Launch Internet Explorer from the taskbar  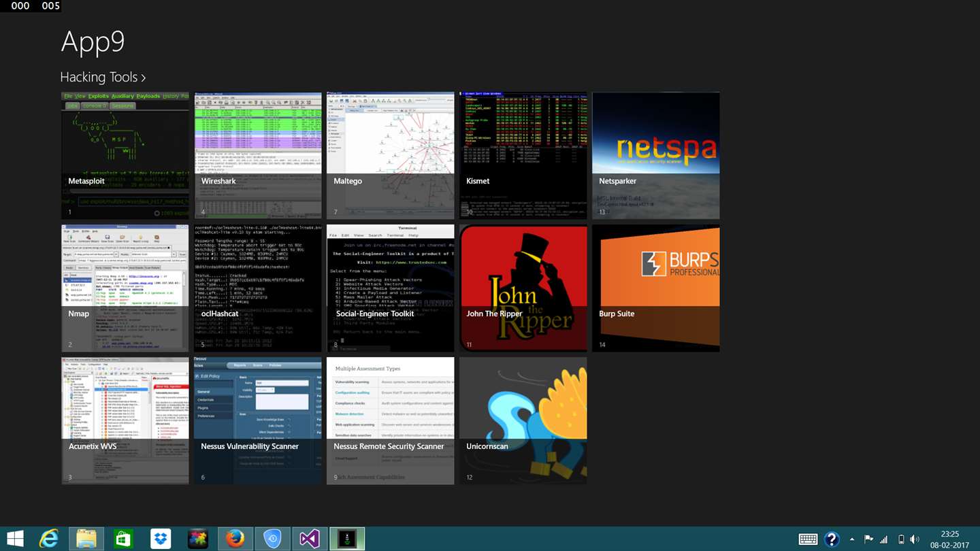(x=49, y=539)
